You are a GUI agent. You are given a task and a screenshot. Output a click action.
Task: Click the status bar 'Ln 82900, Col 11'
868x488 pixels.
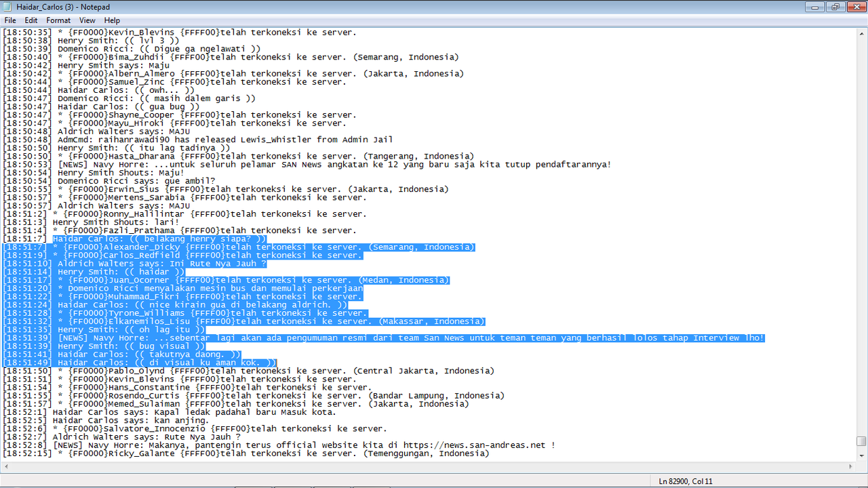tap(686, 481)
